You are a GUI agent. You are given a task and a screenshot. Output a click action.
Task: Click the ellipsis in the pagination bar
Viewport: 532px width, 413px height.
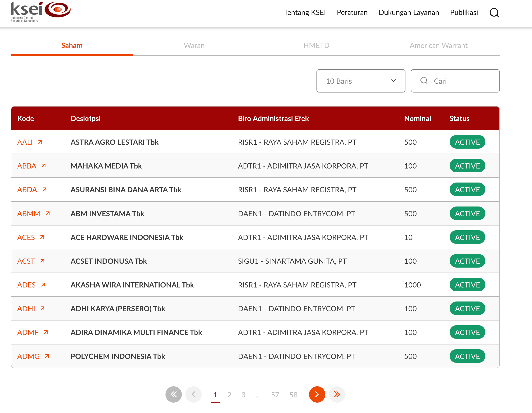(x=259, y=394)
